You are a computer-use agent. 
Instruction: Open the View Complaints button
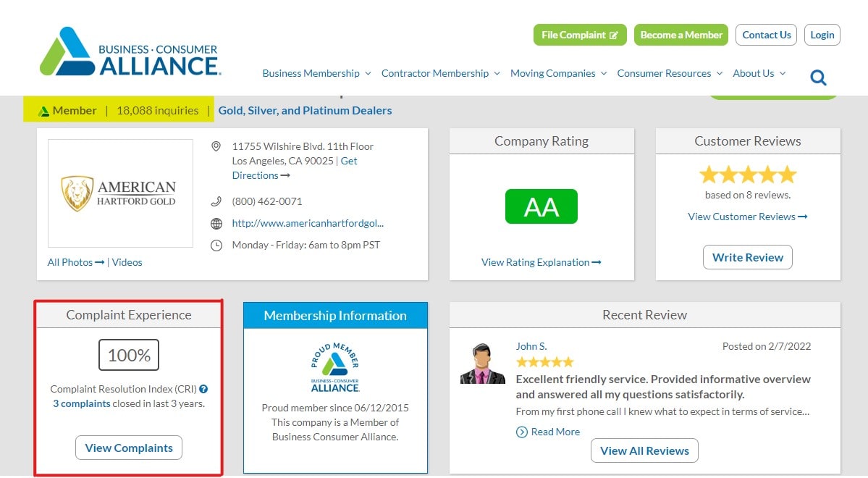coord(129,448)
